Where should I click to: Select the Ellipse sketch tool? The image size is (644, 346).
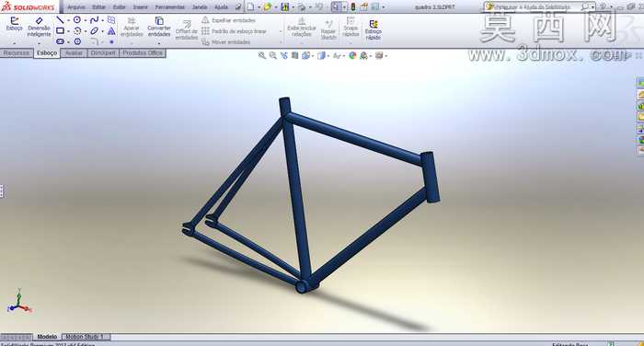[94, 30]
